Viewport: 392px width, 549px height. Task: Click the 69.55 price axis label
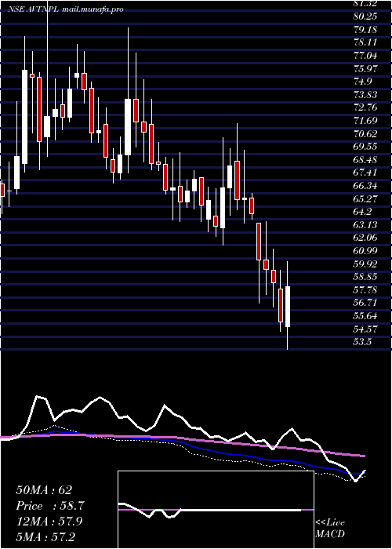pos(365,147)
